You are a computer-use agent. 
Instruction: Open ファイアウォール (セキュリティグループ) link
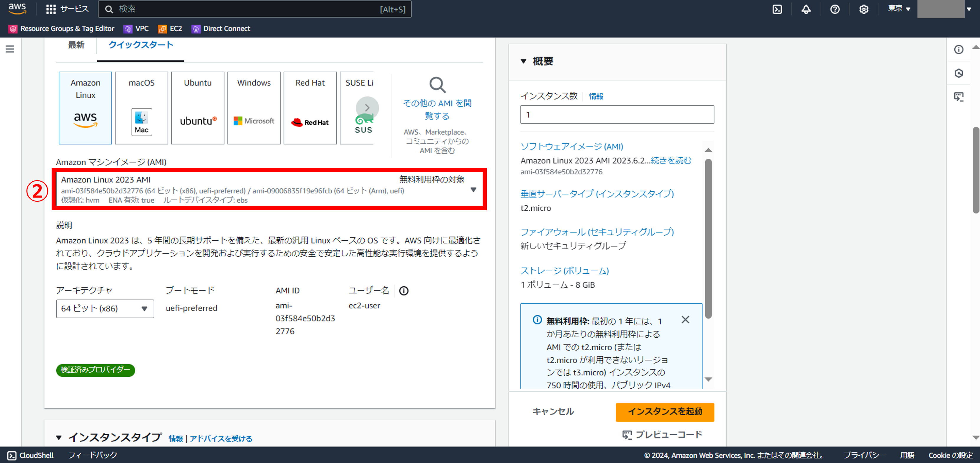pos(597,232)
